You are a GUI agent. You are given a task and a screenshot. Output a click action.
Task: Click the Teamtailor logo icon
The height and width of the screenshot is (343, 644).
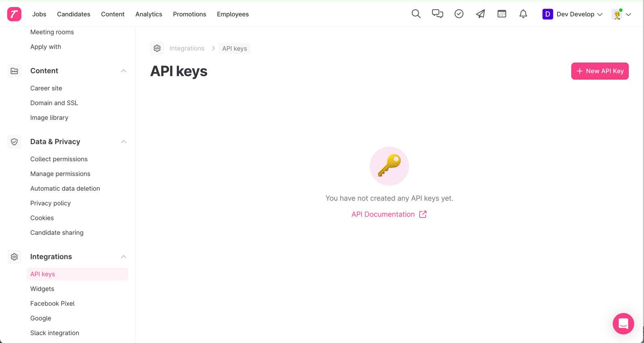point(14,14)
